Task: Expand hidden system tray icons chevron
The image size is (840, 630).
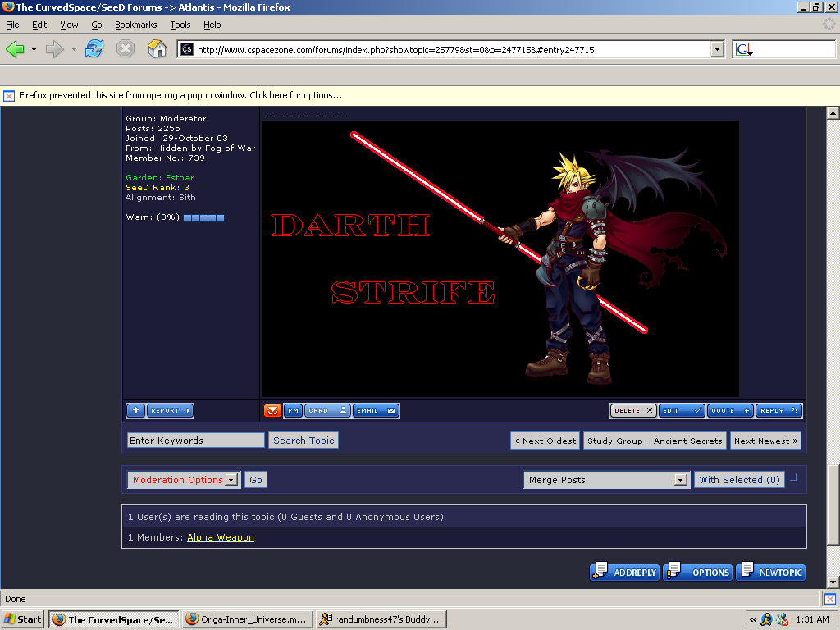Action: pyautogui.click(x=753, y=620)
